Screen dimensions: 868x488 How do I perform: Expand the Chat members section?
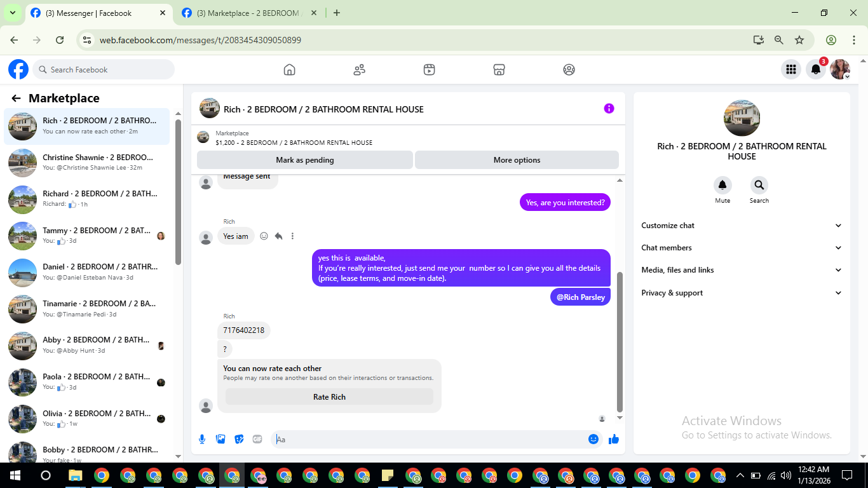click(742, 248)
